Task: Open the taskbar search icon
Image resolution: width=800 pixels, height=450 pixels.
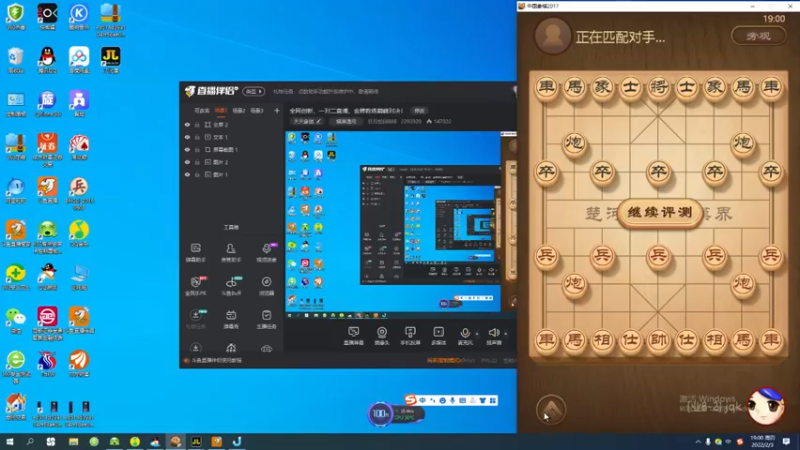Action: (30, 441)
